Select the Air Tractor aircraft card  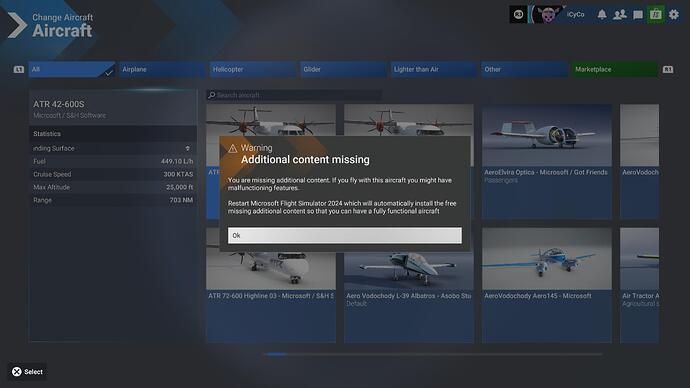point(640,285)
